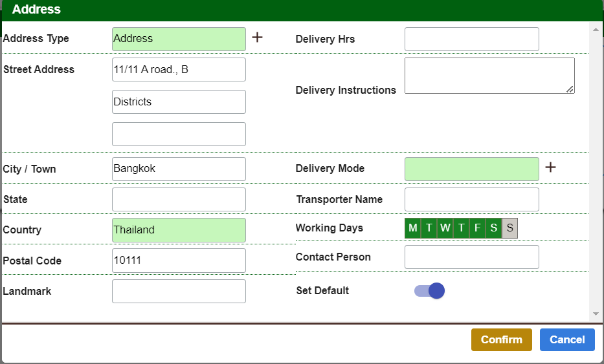Switch off the Set Default toggle

coord(429,291)
